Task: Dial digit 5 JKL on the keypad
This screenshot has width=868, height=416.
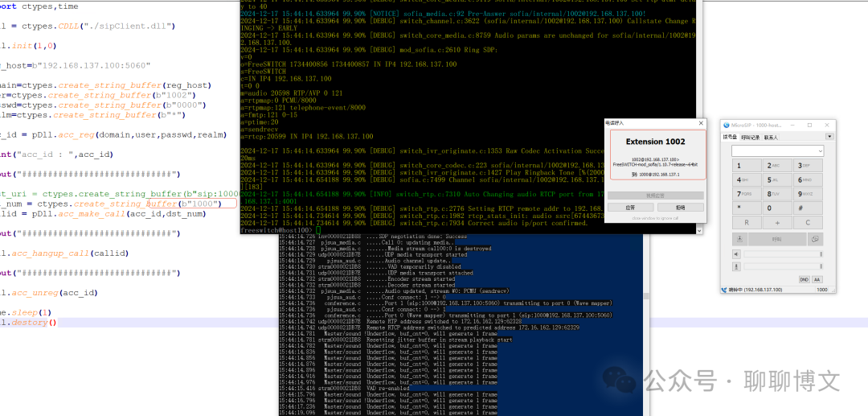Action: point(777,180)
